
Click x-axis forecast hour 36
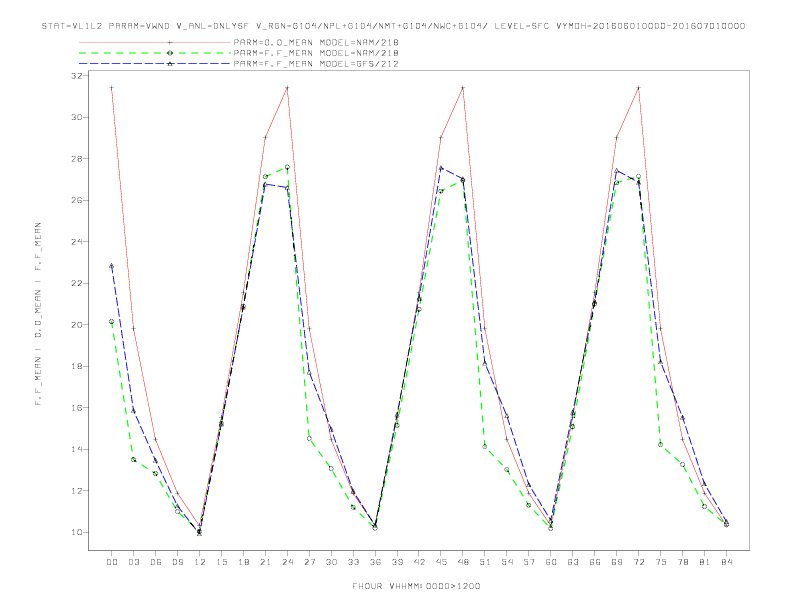click(x=375, y=562)
